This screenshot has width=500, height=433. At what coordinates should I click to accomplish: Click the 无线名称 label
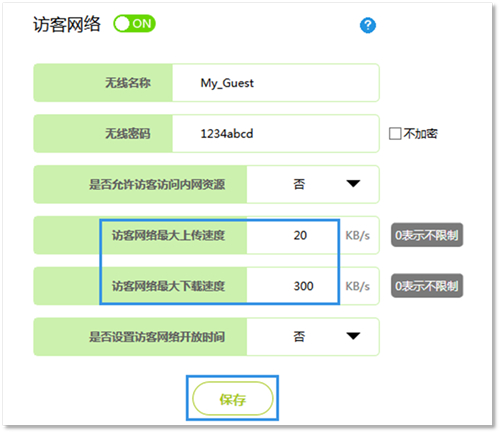[x=128, y=83]
